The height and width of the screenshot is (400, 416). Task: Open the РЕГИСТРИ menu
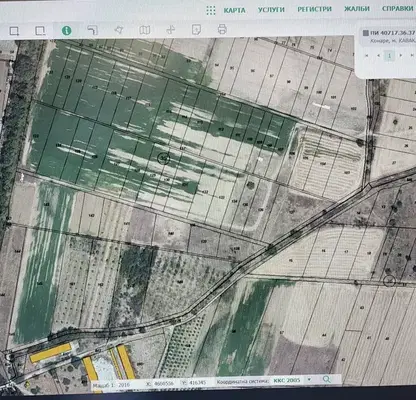point(314,9)
